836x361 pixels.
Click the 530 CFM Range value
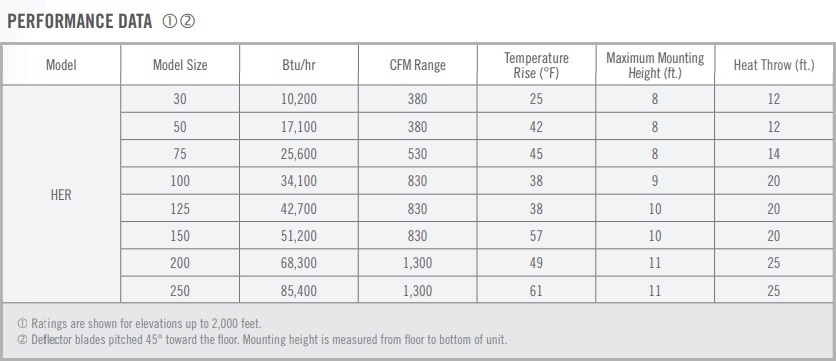pyautogui.click(x=417, y=154)
